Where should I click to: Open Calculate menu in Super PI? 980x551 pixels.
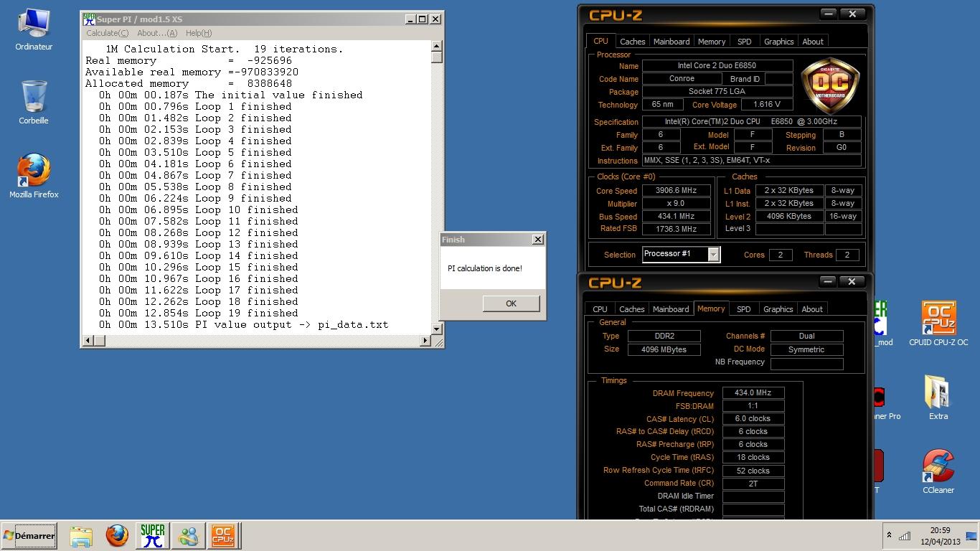[x=107, y=33]
